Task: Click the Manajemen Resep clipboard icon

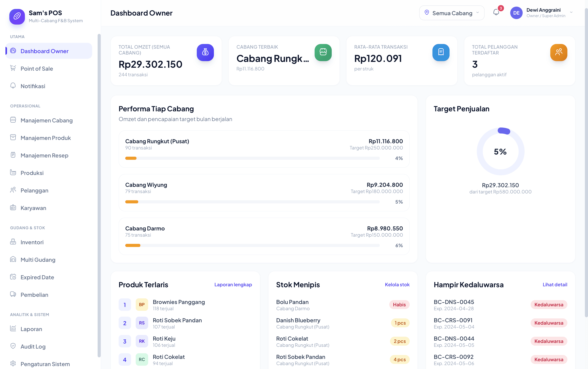Action: click(13, 155)
